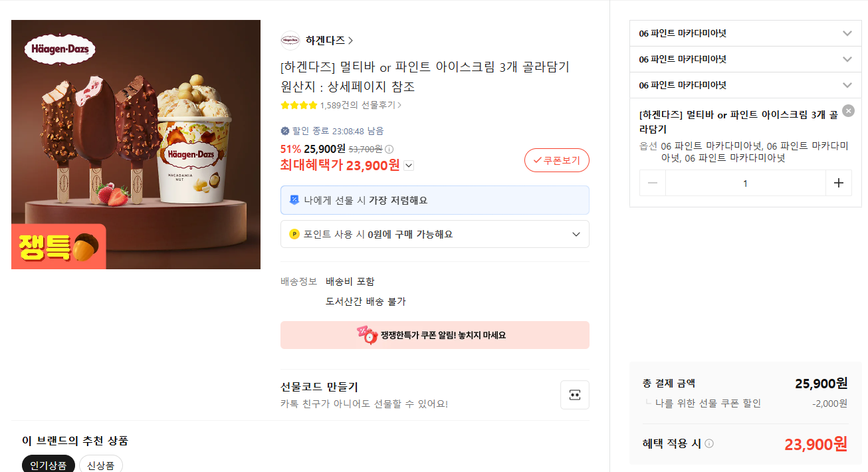Click the blue shield icon beside 나에게 선물 시
The image size is (868, 472).
click(x=294, y=200)
